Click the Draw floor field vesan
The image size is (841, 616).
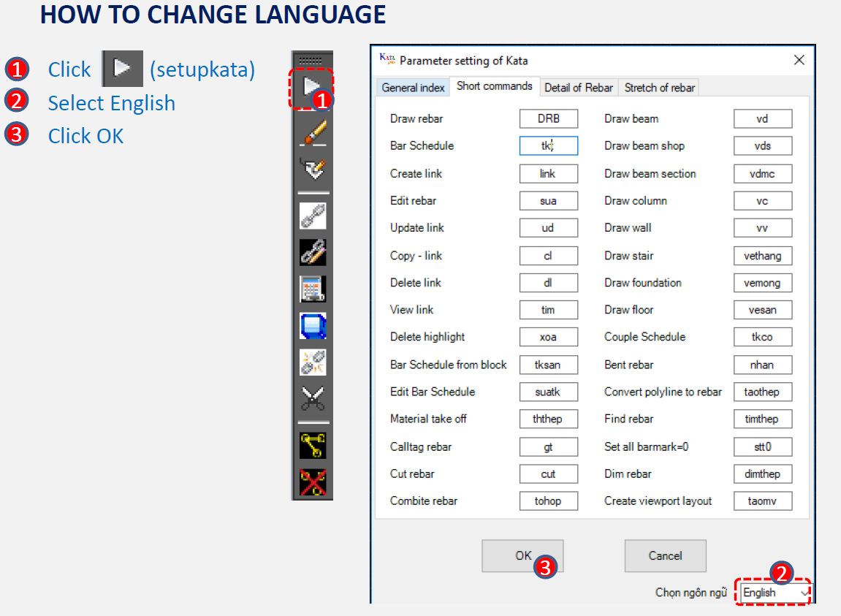tap(763, 310)
